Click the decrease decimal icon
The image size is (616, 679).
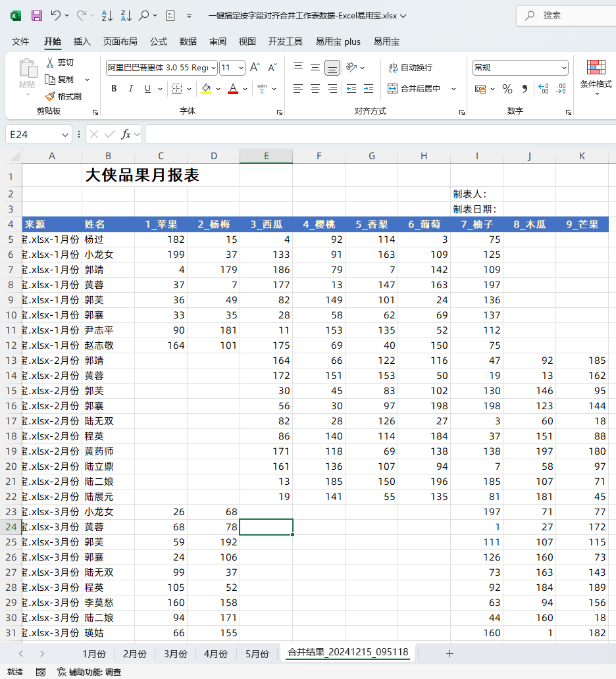[x=561, y=89]
